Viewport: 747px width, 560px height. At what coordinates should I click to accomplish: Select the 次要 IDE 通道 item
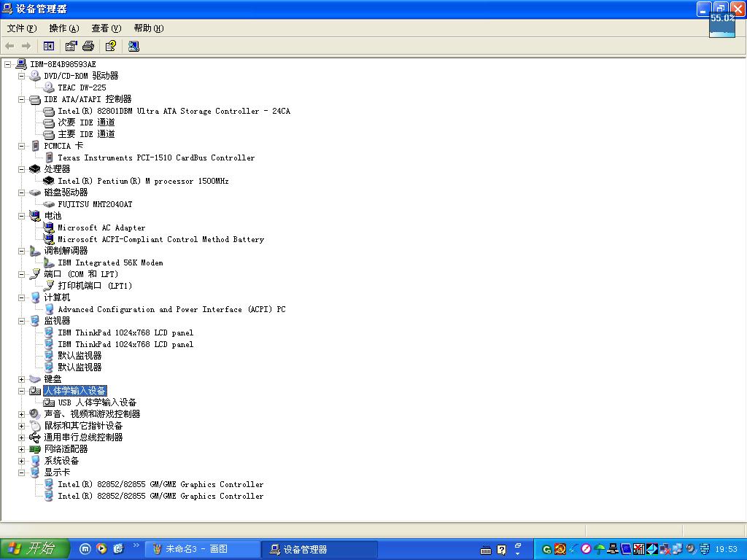[x=86, y=122]
